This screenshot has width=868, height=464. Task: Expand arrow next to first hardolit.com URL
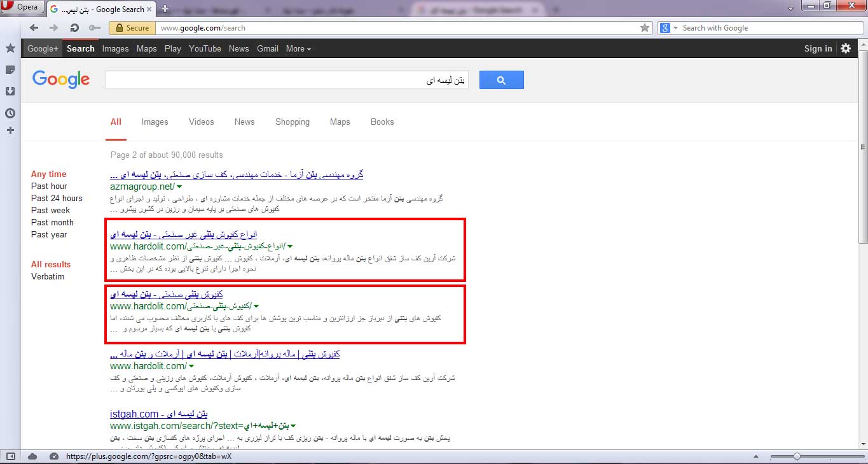[x=290, y=246]
